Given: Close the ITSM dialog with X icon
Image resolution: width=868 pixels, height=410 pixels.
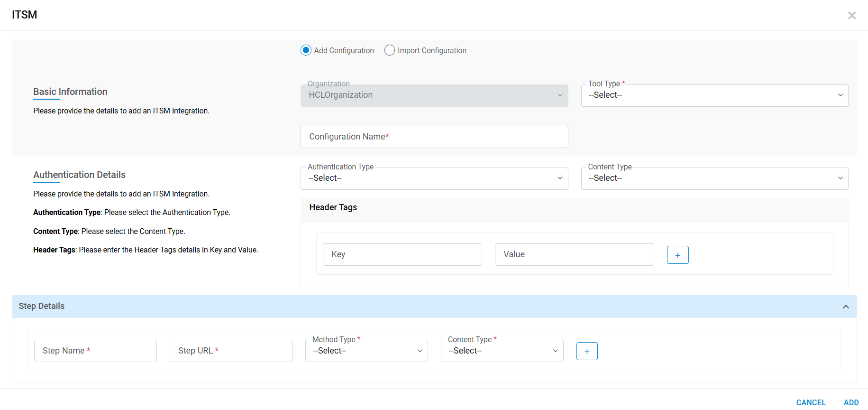Looking at the screenshot, I should pos(852,16).
